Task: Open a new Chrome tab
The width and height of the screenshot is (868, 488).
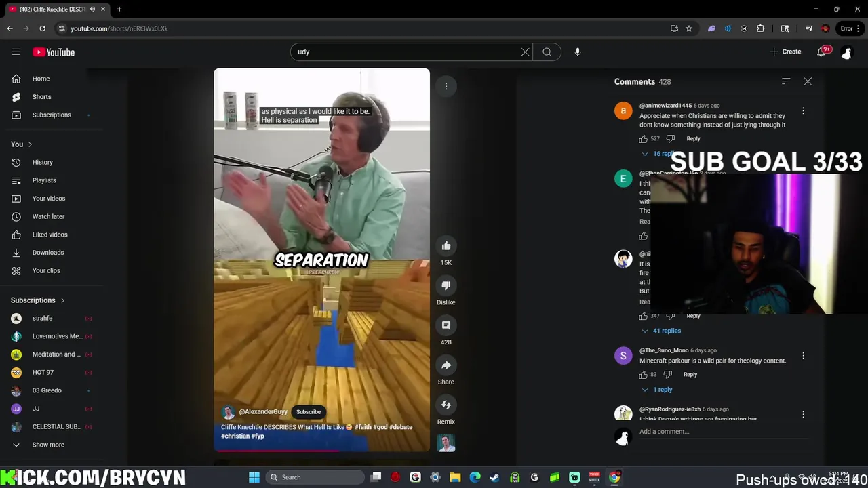Action: click(119, 9)
